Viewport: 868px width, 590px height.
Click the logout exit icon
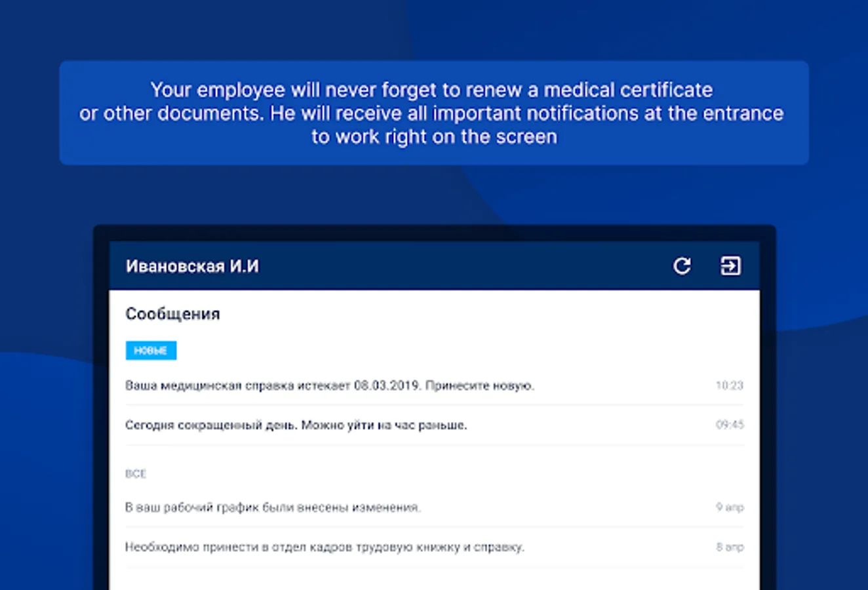[730, 265]
